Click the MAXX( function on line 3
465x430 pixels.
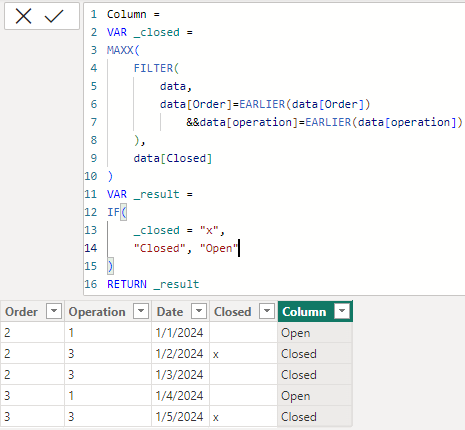click(x=123, y=50)
